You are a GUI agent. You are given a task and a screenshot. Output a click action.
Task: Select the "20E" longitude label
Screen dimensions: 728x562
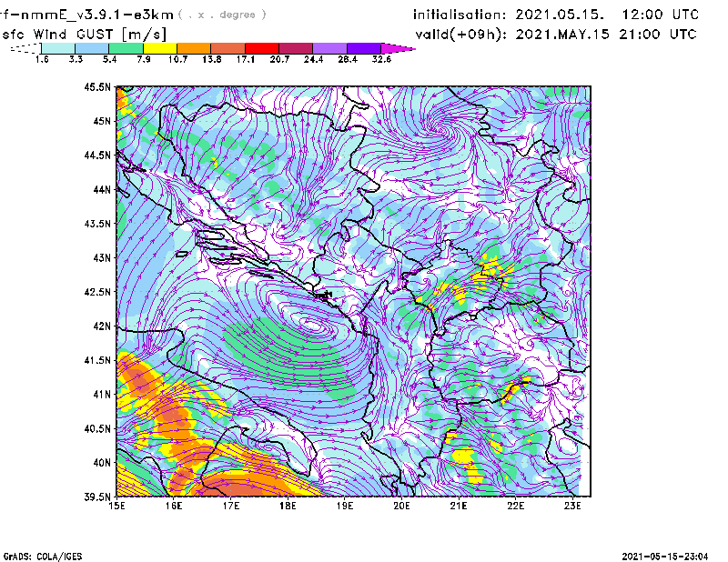(401, 506)
